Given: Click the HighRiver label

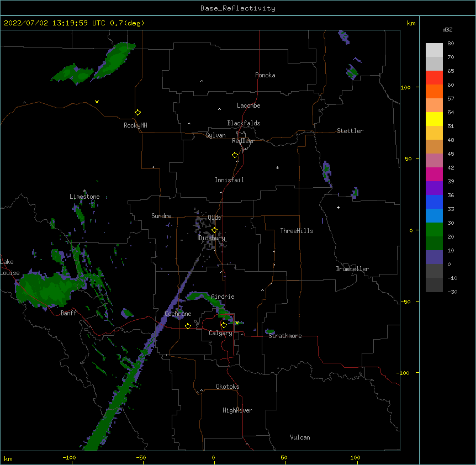Looking at the screenshot, I should [237, 410].
